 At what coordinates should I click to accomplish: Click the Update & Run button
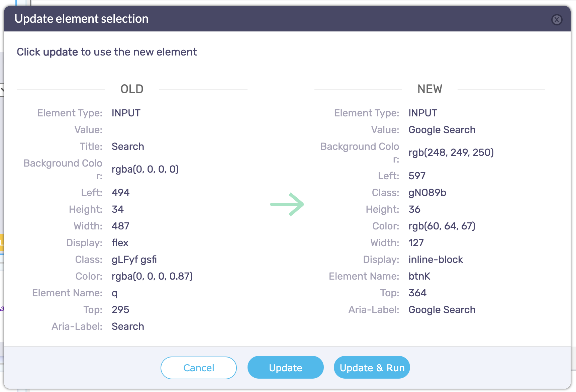tap(372, 368)
